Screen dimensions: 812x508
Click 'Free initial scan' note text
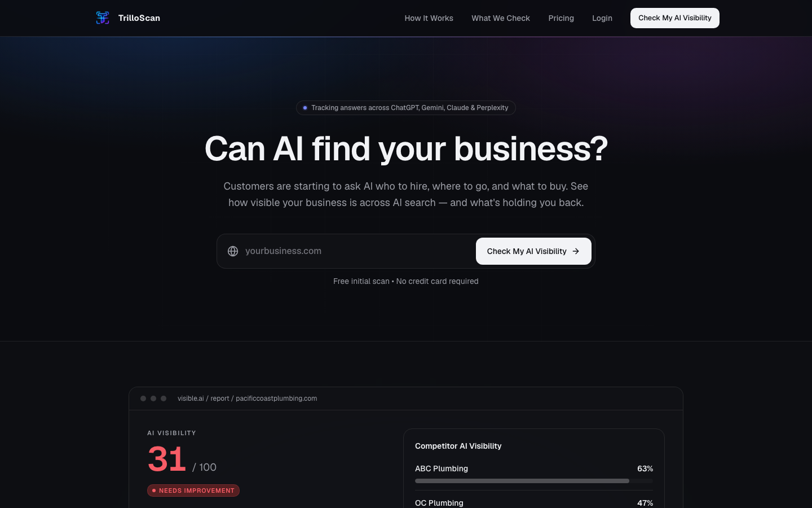coord(361,281)
